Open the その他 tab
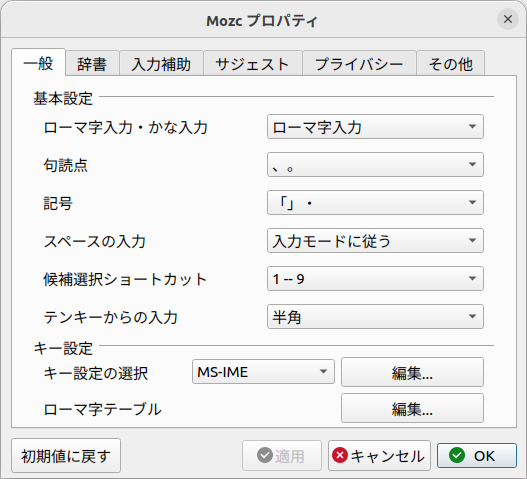This screenshot has width=527, height=479. [x=451, y=63]
